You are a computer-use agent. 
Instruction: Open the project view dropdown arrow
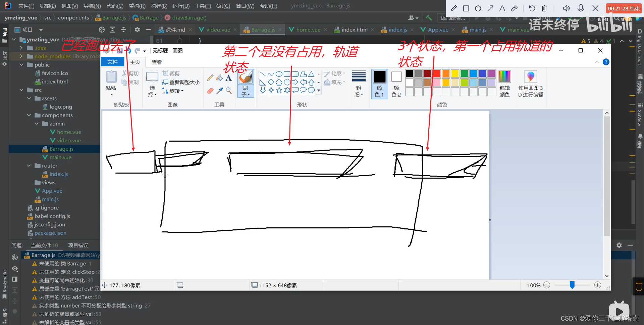point(41,30)
